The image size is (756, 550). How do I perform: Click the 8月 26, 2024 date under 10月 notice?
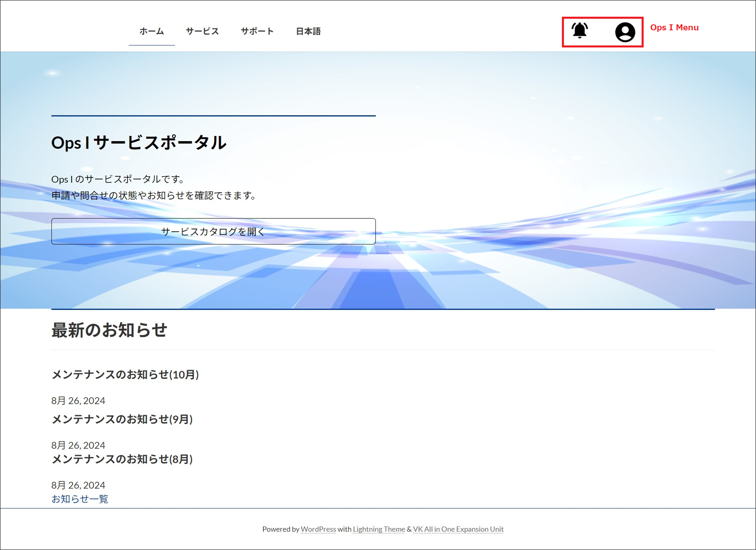78,401
